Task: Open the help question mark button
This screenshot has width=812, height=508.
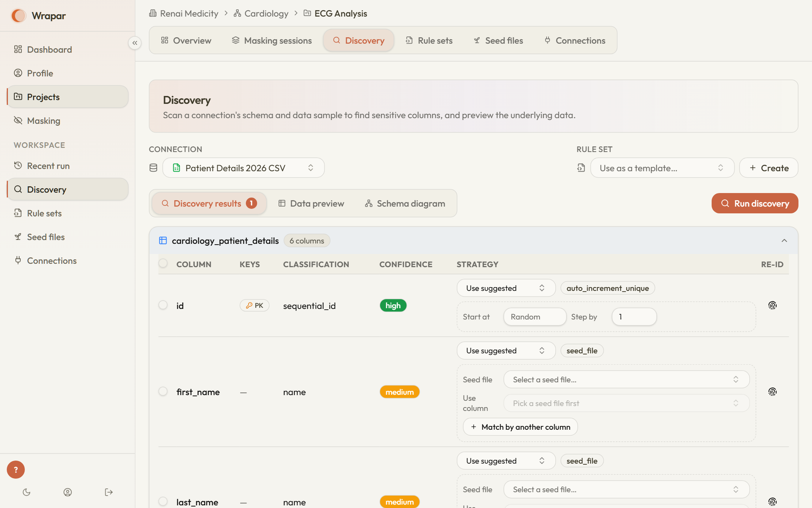Action: 16,470
